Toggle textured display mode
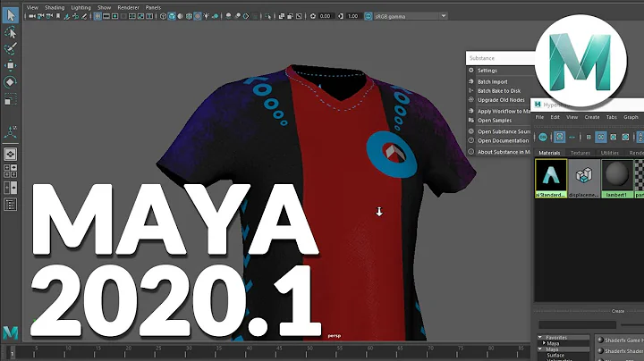The image size is (644, 361). pyautogui.click(x=198, y=16)
